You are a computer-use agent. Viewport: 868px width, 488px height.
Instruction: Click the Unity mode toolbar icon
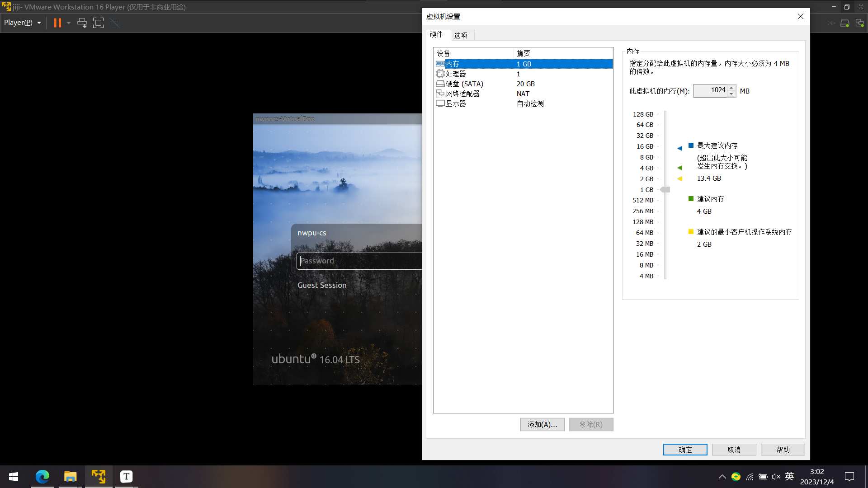tap(115, 23)
